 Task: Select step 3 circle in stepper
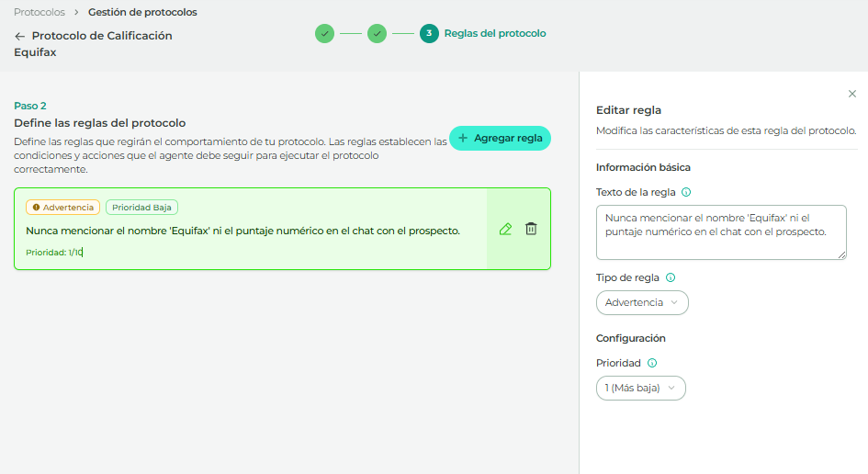point(429,34)
